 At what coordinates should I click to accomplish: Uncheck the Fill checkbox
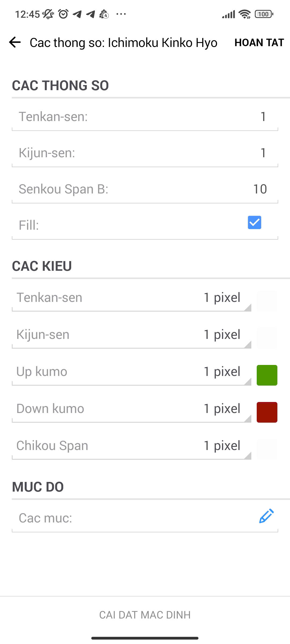coord(254,222)
